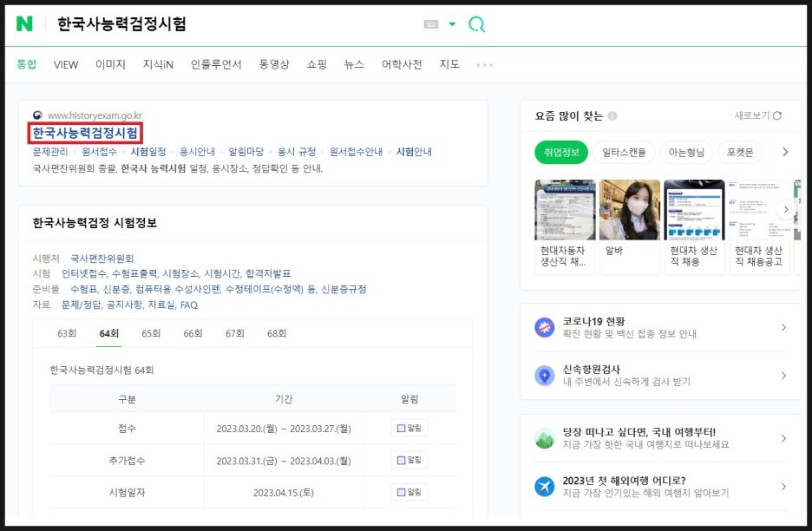This screenshot has width=812, height=531.
Task: Open the 응시안내 sublink
Action: tap(197, 152)
